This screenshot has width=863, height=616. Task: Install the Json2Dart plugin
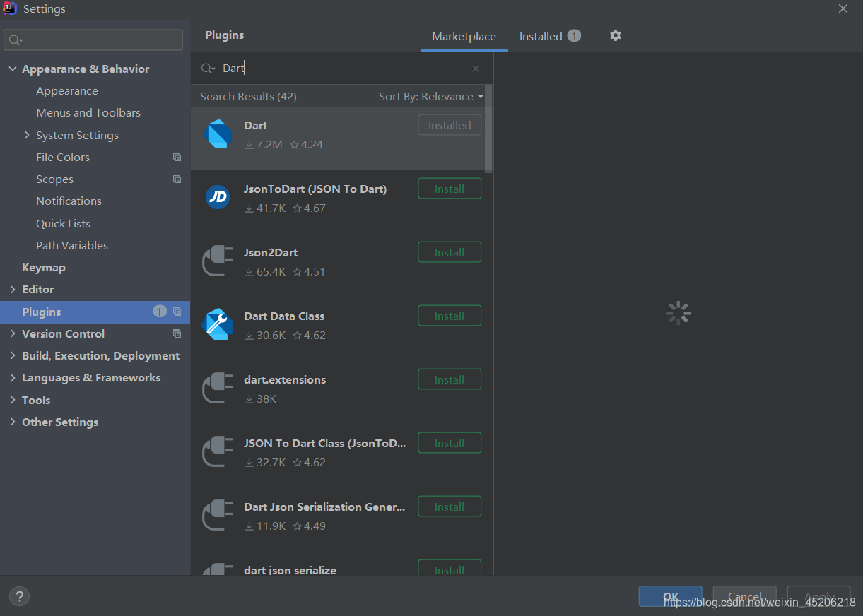[450, 252]
